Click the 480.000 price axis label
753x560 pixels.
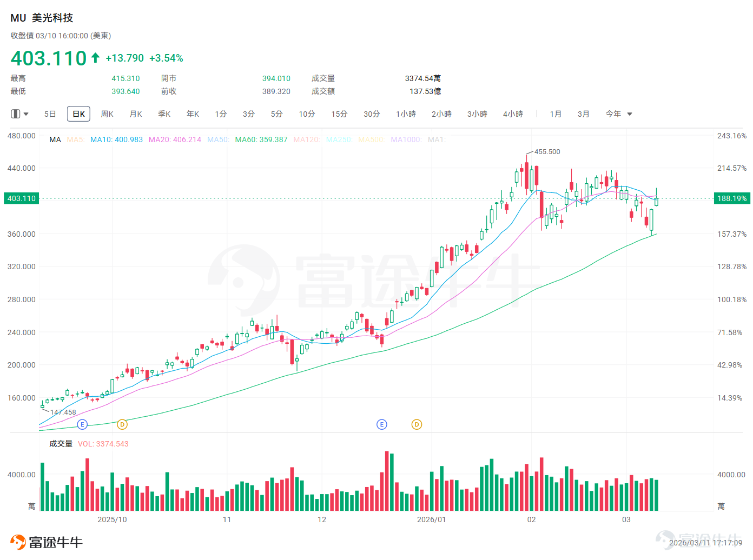click(x=22, y=136)
